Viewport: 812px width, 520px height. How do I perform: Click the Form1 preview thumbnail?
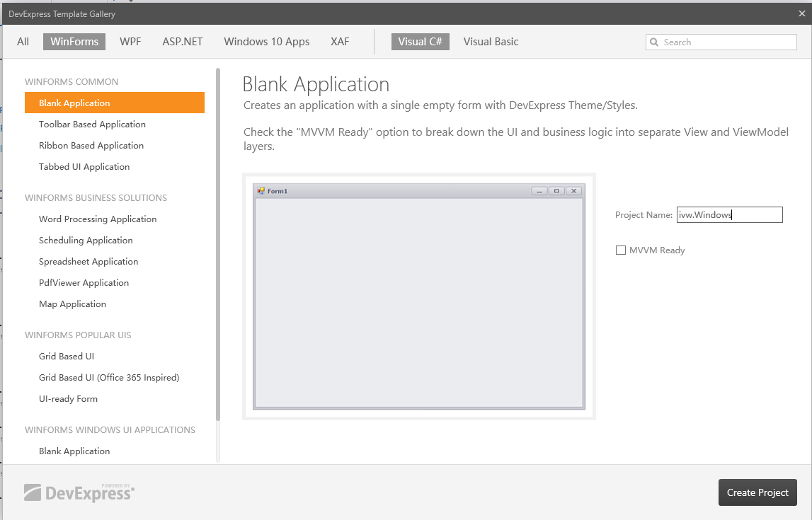coord(419,296)
